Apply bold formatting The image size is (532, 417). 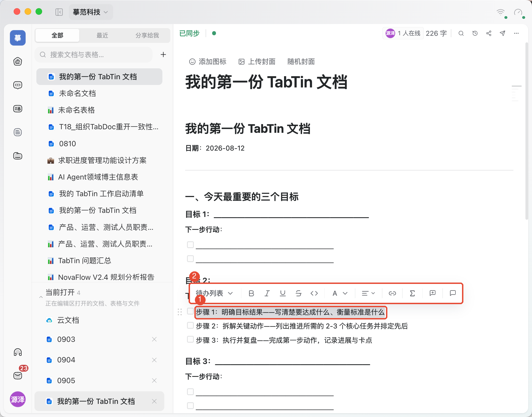click(x=251, y=293)
